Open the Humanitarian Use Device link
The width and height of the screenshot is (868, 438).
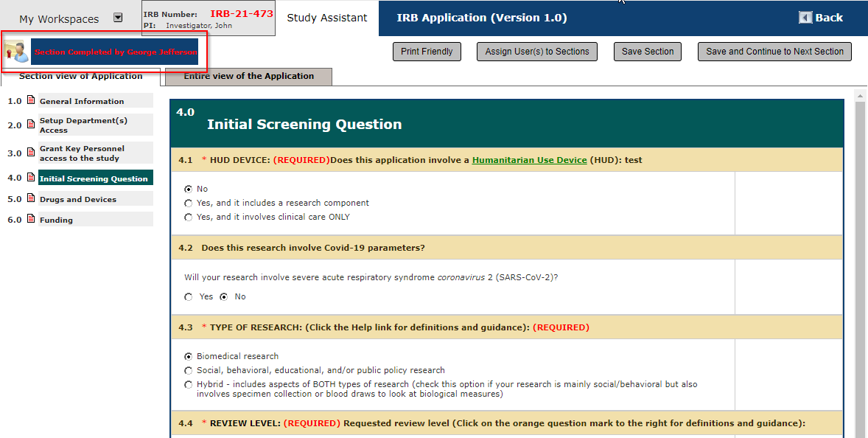click(x=529, y=160)
